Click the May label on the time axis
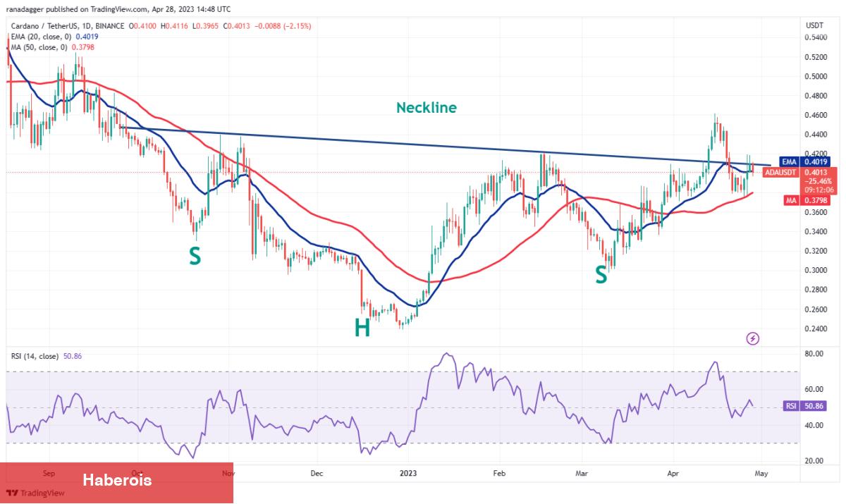Image resolution: width=846 pixels, height=504 pixels. point(760,475)
